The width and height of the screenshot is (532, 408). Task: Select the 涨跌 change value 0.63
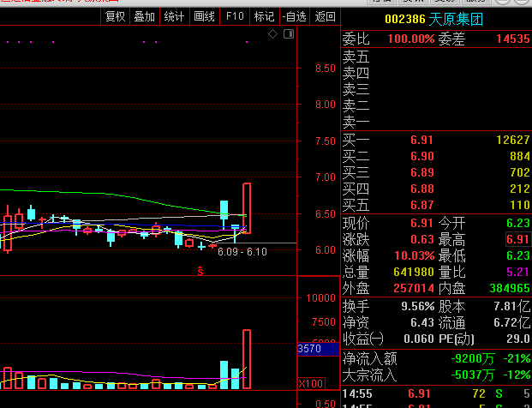422,239
